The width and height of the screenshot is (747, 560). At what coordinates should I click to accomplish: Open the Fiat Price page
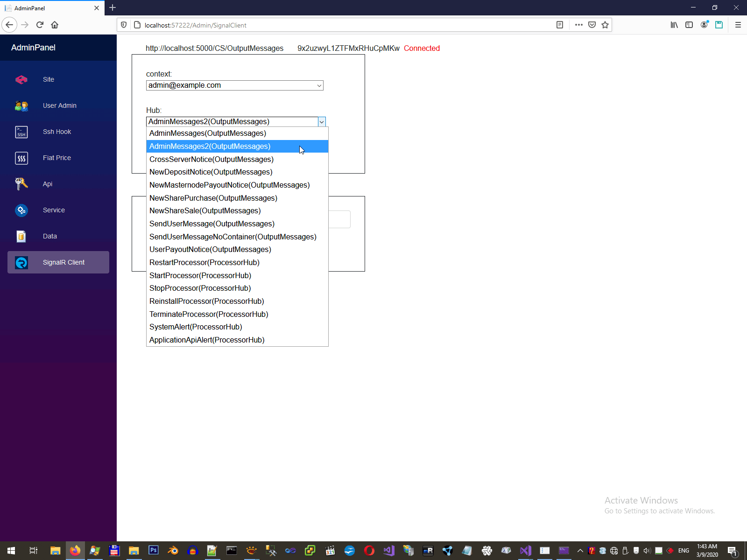pyautogui.click(x=57, y=158)
